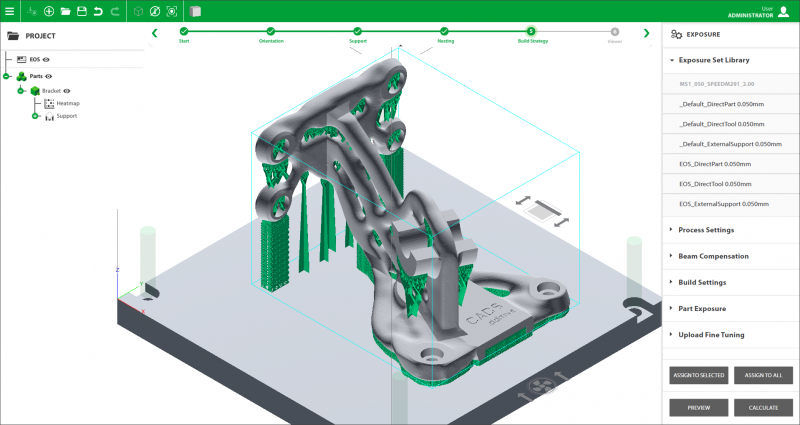The height and width of the screenshot is (425, 800).
Task: Click the add new item plus icon
Action: 49,11
